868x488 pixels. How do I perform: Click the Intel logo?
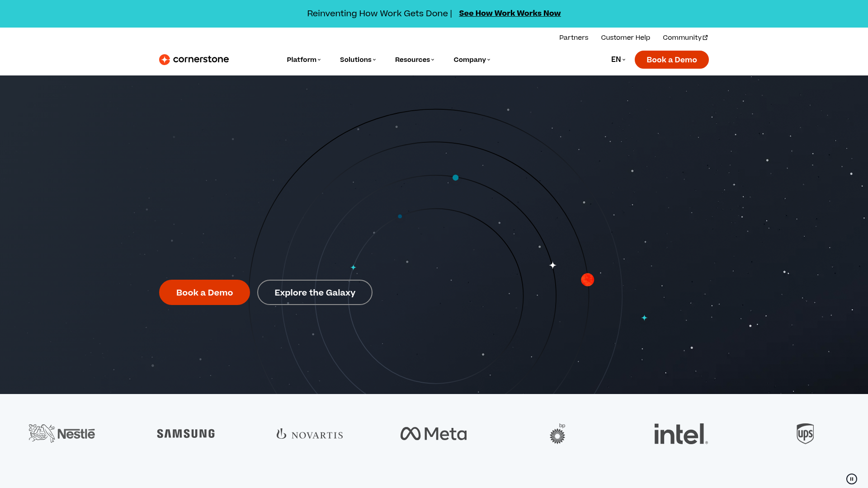(x=680, y=434)
